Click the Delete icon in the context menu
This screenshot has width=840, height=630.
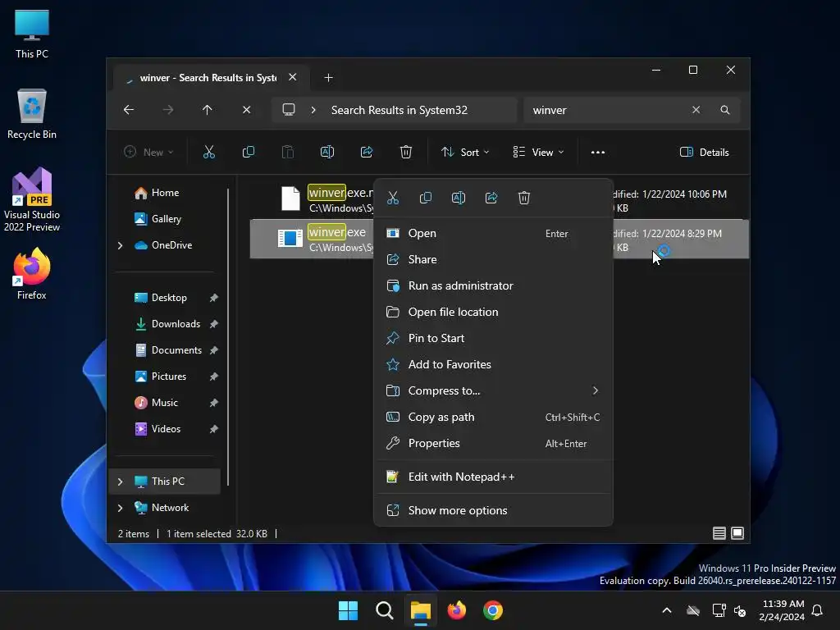pos(524,198)
